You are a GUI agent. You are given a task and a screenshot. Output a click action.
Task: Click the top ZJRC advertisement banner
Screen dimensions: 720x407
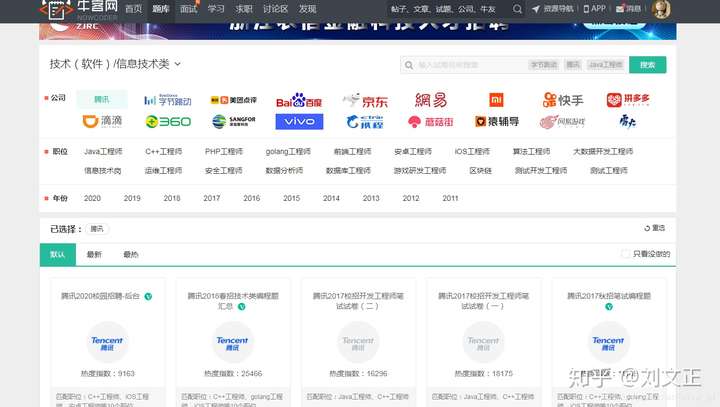[x=358, y=31]
